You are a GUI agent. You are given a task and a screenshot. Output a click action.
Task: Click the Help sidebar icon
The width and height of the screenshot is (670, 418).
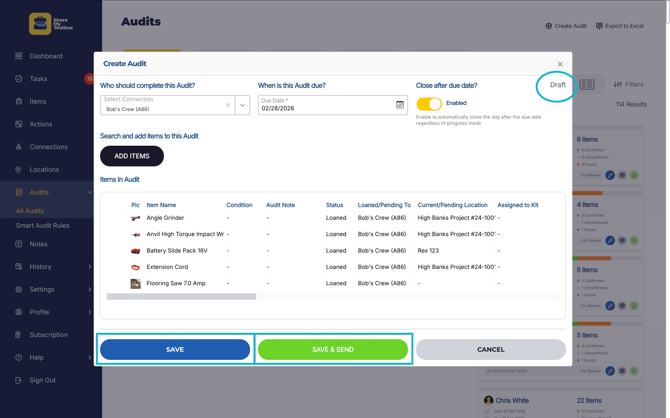18,357
